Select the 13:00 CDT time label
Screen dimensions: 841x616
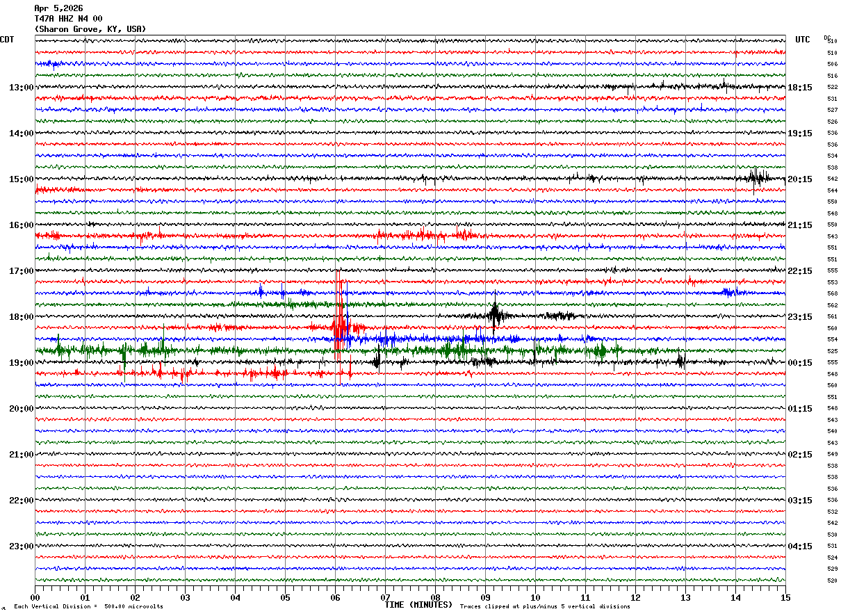click(x=21, y=88)
